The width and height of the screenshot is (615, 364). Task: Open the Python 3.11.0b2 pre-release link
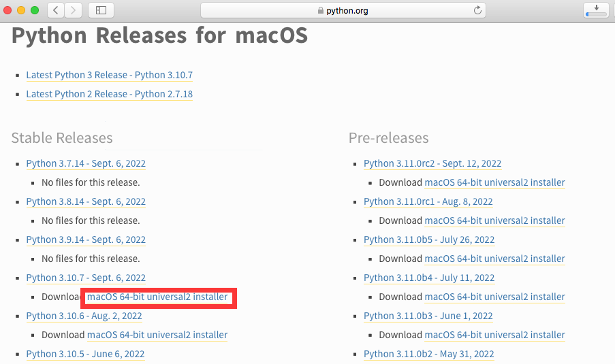(428, 354)
